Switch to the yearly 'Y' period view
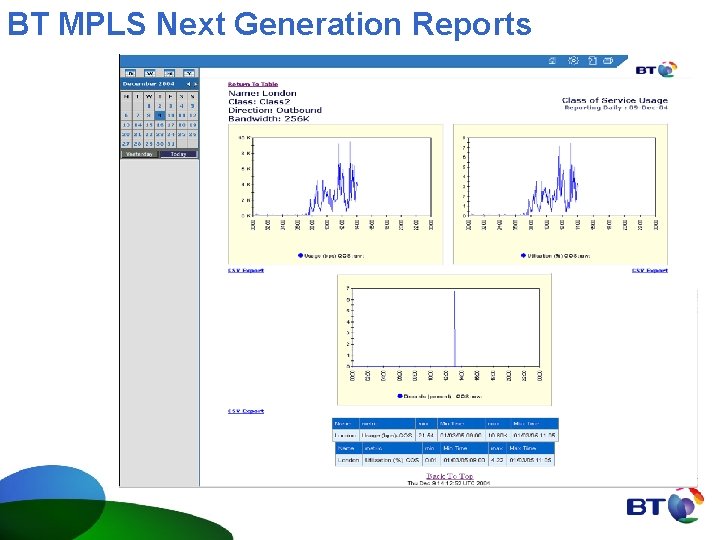The width and height of the screenshot is (720, 540). point(189,73)
